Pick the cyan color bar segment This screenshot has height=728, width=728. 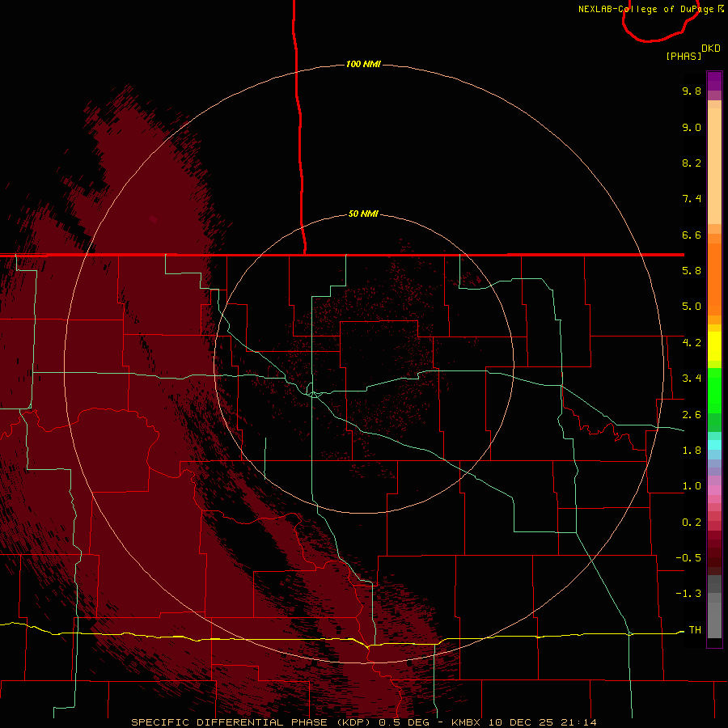coord(714,445)
